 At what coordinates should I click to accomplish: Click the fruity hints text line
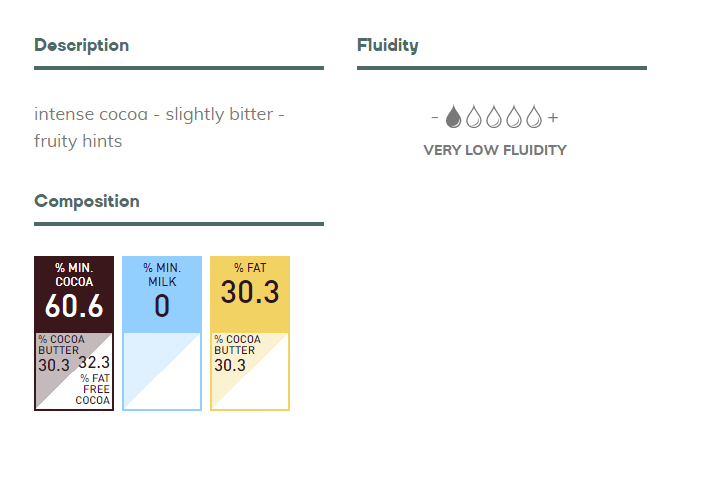(78, 141)
